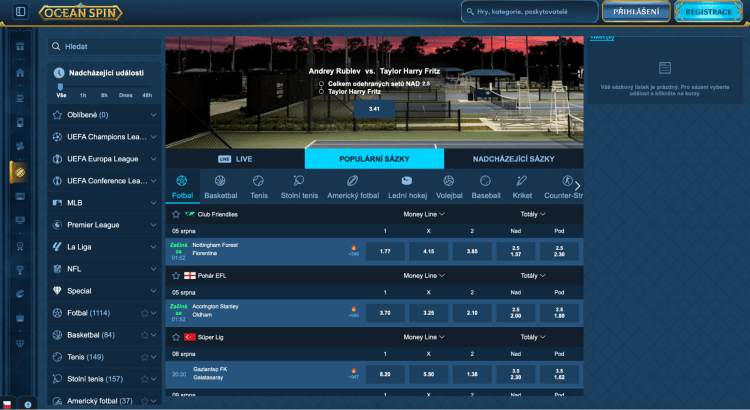Open Money Line dropdown for Club Friendlies
The width and height of the screenshot is (750, 410).
pos(424,214)
